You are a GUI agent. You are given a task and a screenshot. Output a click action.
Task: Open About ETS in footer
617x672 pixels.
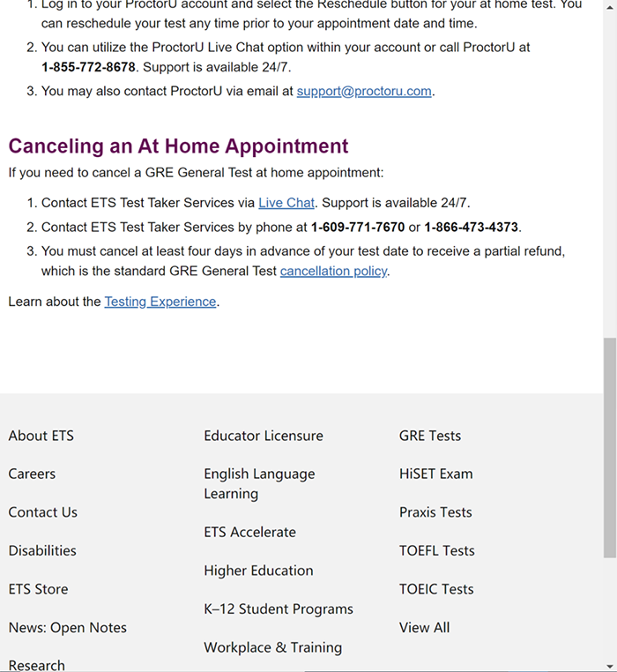coord(41,436)
